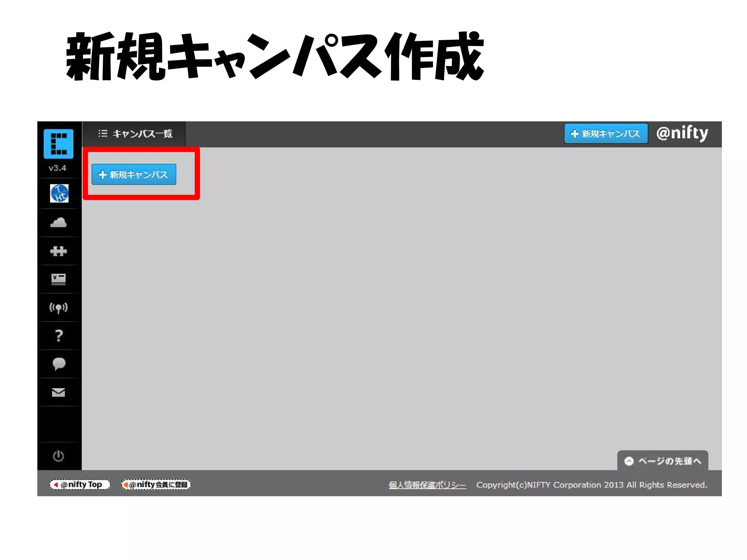Click the power logout icon
Viewport: 747px width, 560px height.
coord(58,456)
